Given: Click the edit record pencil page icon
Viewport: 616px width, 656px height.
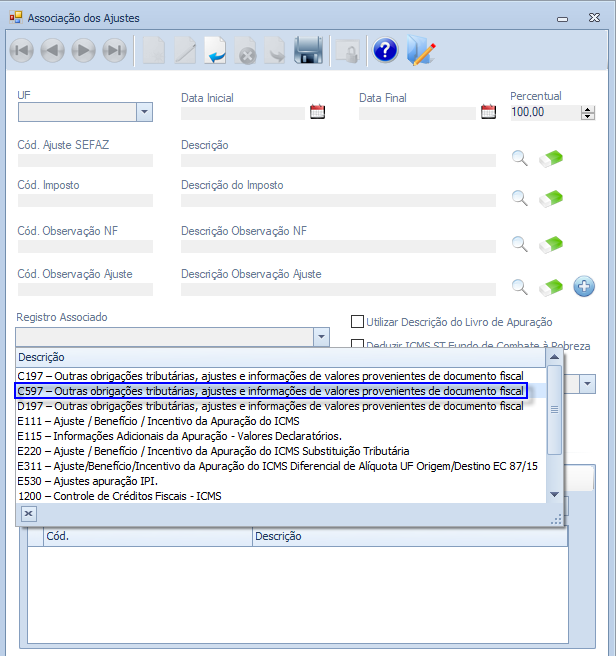Looking at the screenshot, I should [x=185, y=51].
